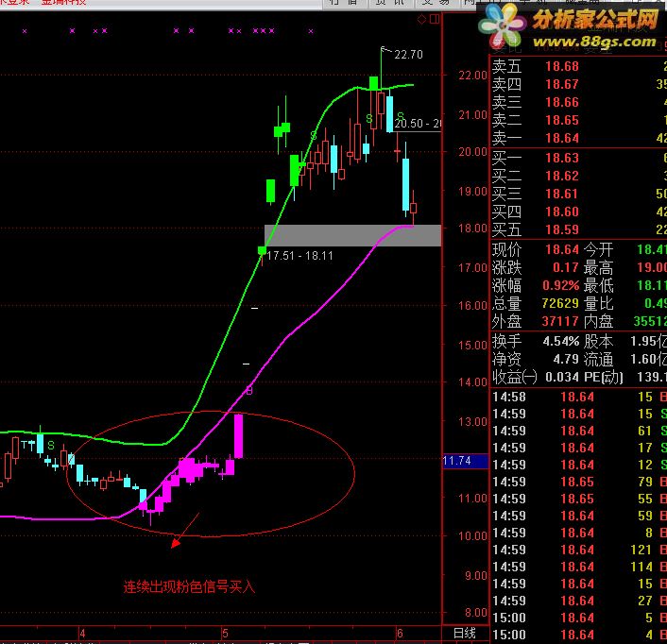The width and height of the screenshot is (667, 644).
Task: Select the 14:59 tick with volume 121
Action: (x=579, y=550)
